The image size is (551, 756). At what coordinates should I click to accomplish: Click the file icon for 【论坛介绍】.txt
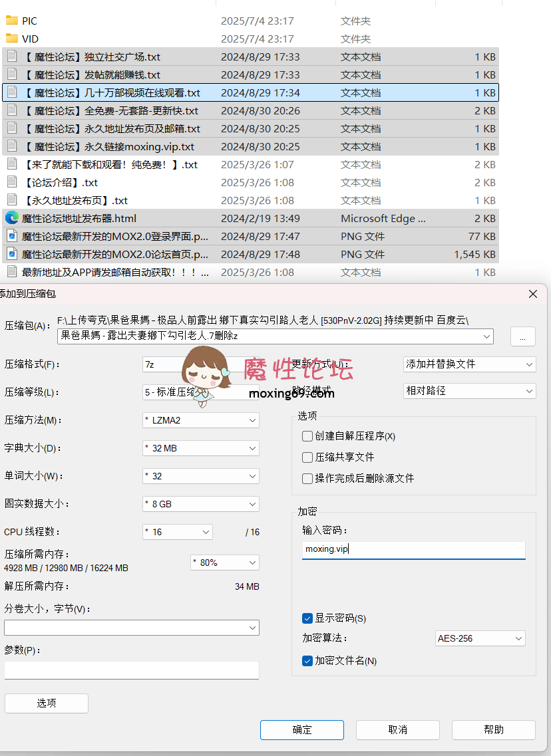click(12, 182)
